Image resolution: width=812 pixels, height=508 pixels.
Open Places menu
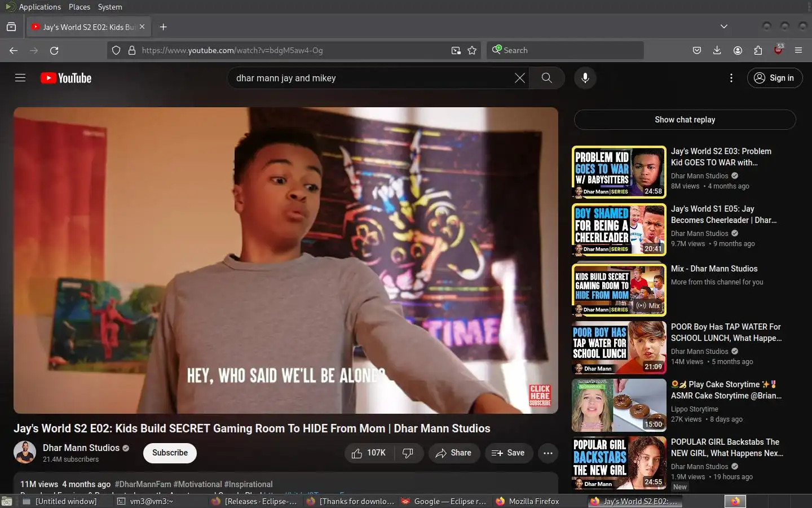[x=80, y=7]
